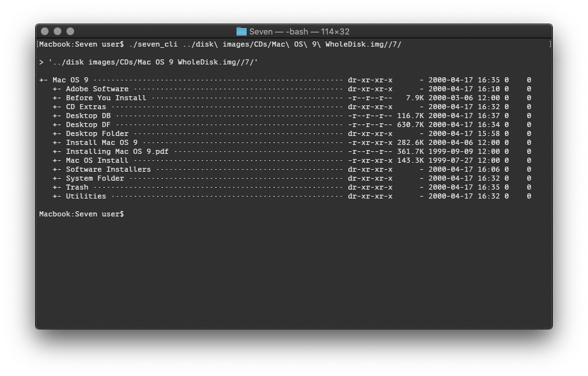Click the 116.7K size of Desktop DB
The width and height of the screenshot is (588, 376).
[x=410, y=116]
